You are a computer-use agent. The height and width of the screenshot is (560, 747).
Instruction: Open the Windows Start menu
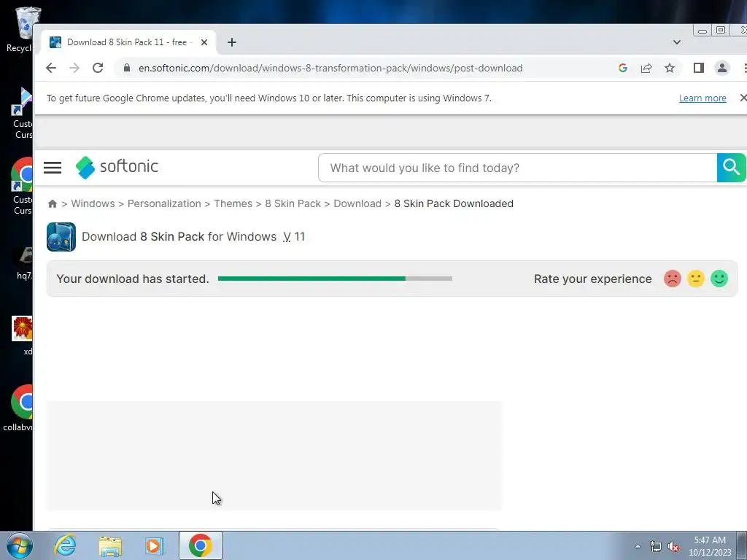point(20,545)
